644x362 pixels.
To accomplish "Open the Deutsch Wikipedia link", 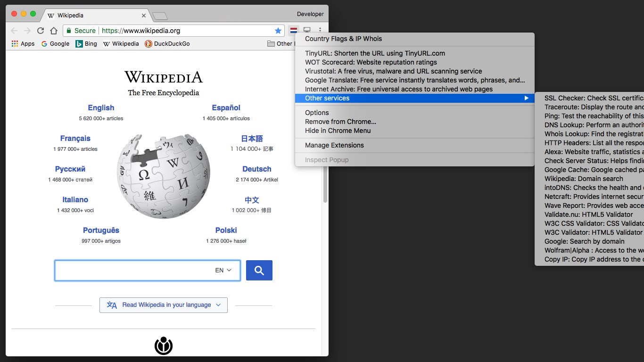I will click(x=257, y=169).
